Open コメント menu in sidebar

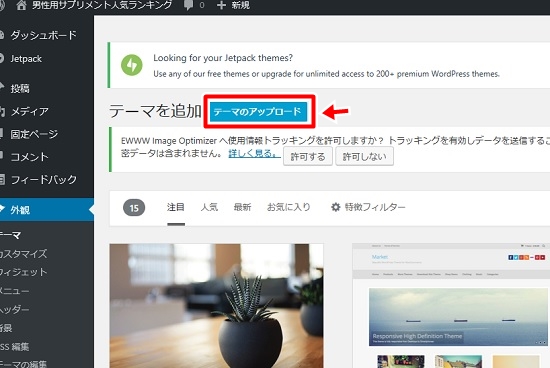pos(29,157)
